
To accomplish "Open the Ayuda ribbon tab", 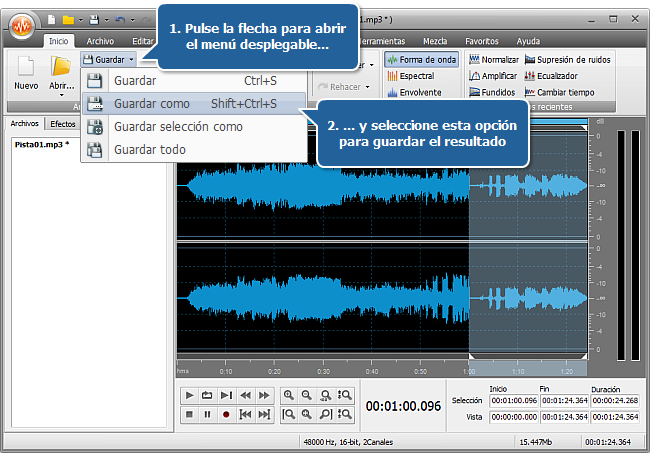I will tap(528, 41).
